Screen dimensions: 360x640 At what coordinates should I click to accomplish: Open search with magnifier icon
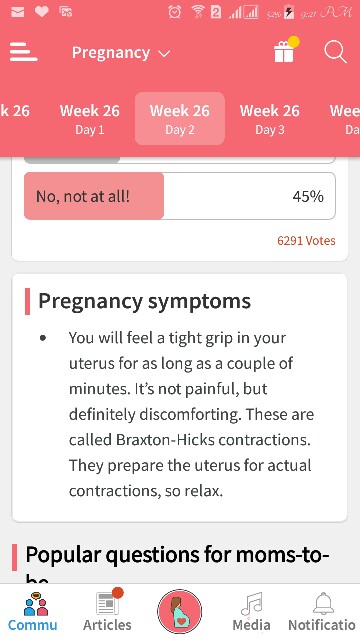click(x=336, y=53)
